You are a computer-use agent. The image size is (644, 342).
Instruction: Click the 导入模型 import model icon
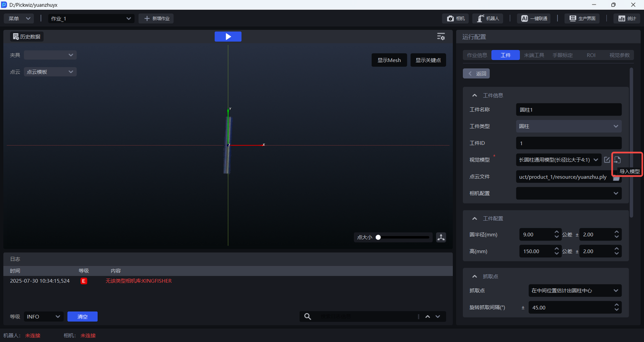click(x=617, y=160)
